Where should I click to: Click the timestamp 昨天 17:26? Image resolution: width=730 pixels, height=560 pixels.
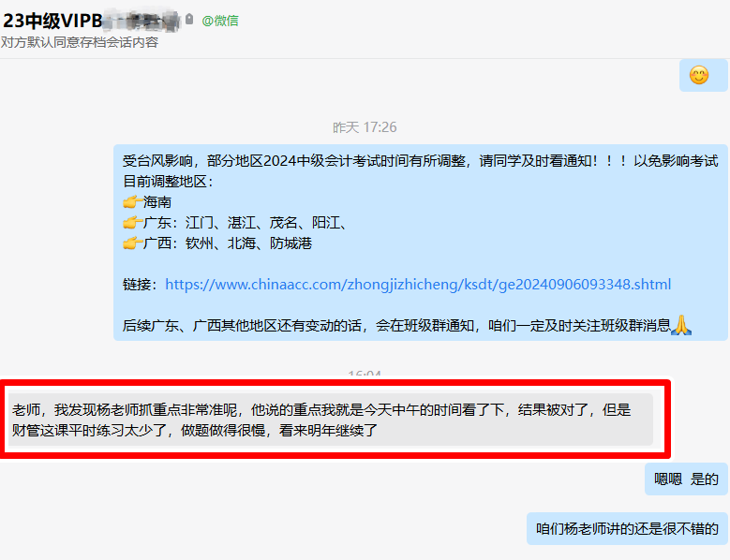365,127
